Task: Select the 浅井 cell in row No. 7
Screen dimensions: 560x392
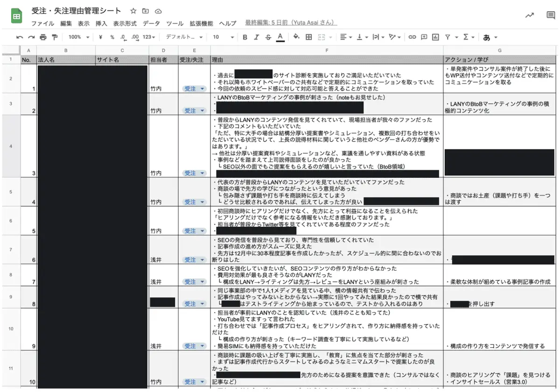Action: click(x=163, y=275)
